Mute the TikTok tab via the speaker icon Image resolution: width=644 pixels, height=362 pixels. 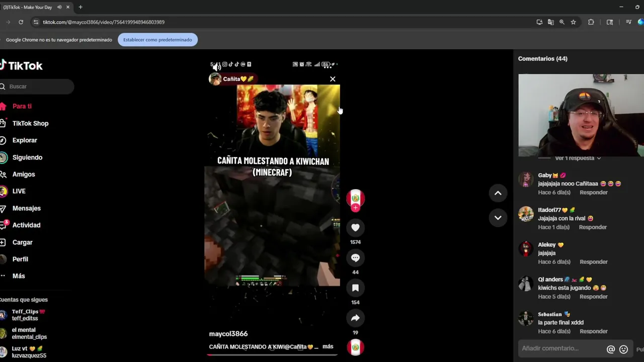point(59,7)
